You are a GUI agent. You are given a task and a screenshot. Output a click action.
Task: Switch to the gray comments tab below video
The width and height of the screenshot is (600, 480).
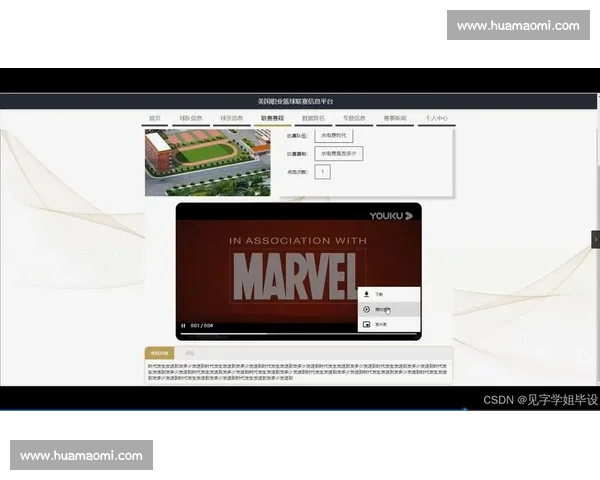(x=189, y=353)
